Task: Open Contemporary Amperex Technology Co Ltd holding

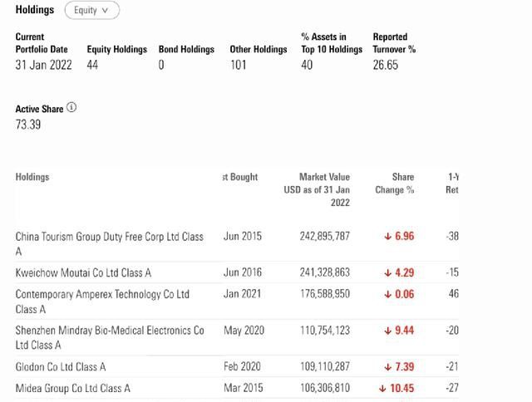Action: (x=102, y=301)
